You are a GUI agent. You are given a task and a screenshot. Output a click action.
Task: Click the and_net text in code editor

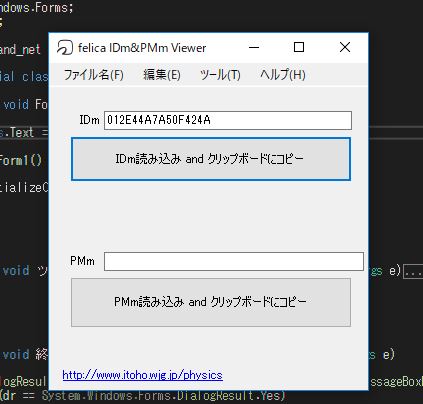click(x=20, y=49)
